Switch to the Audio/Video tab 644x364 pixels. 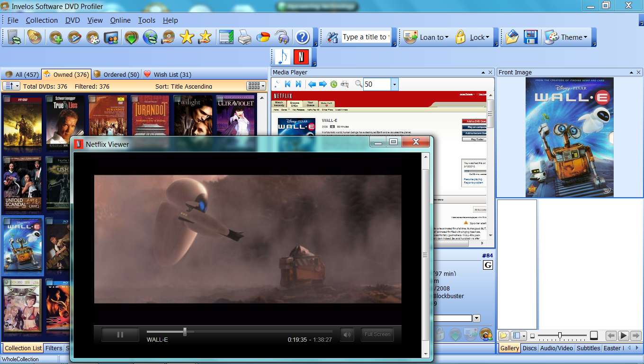coord(556,348)
